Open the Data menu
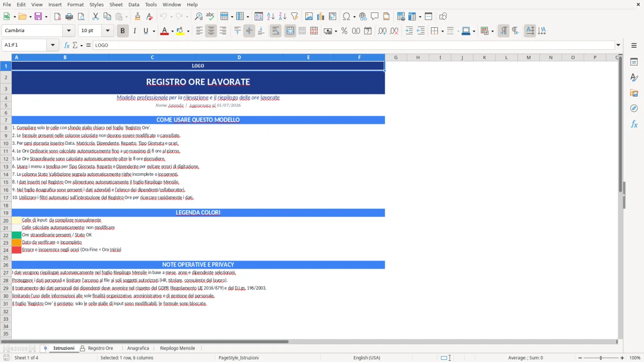Viewport: 644px width, 362px height. tap(134, 4)
